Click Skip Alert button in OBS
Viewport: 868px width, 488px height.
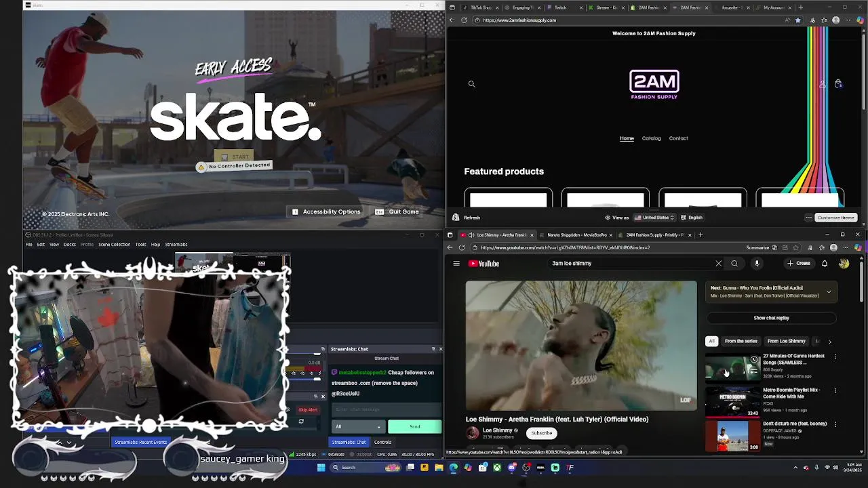click(x=308, y=409)
